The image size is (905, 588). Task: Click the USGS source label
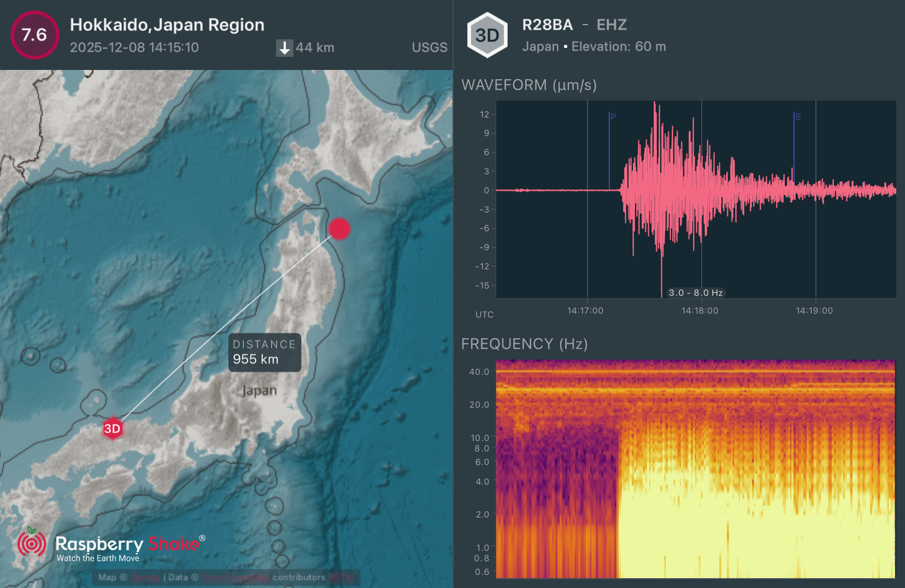pos(429,48)
